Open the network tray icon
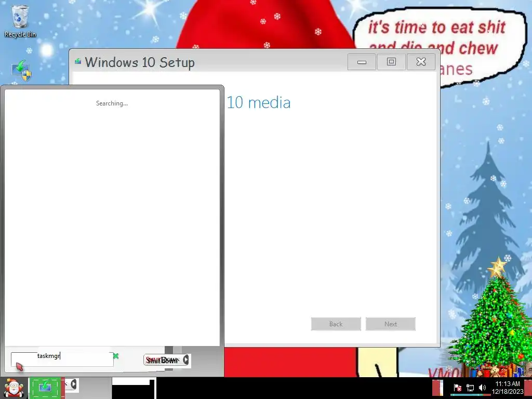This screenshot has width=532, height=399. pyautogui.click(x=470, y=388)
